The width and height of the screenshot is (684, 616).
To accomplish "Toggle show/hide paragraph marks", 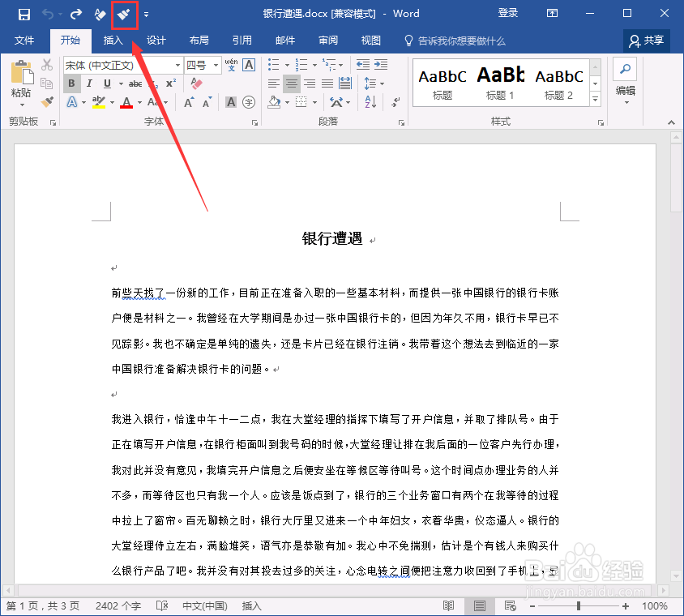I will (395, 102).
